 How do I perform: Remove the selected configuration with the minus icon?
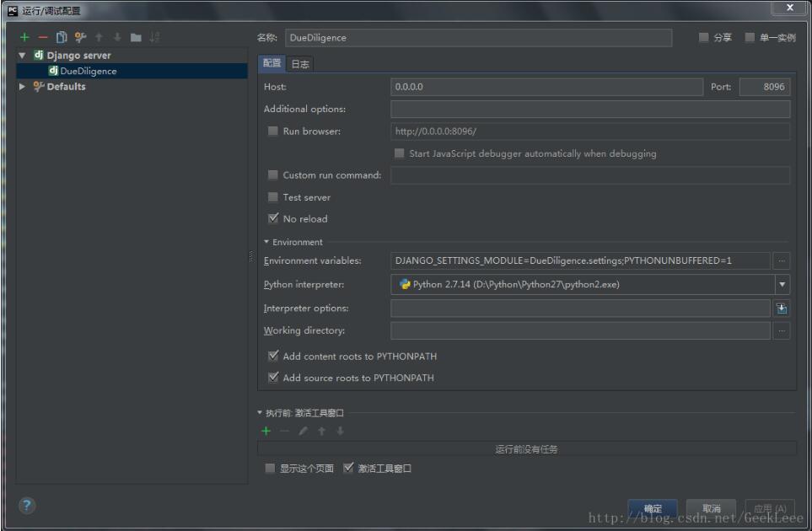(x=43, y=37)
